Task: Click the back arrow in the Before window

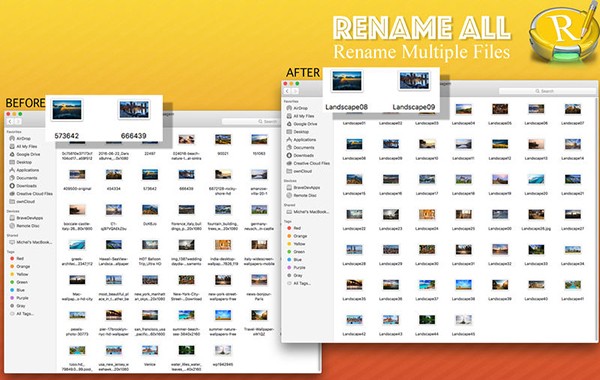Action: (x=10, y=121)
